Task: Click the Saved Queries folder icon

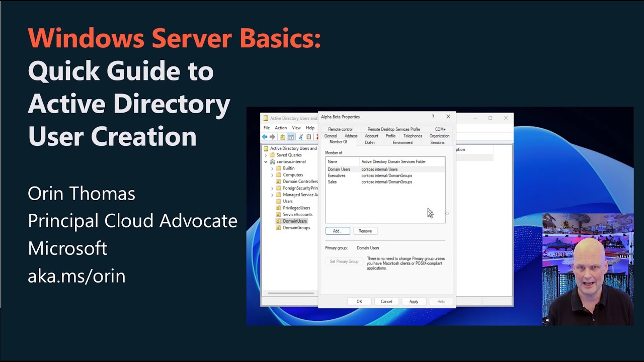Action: pos(273,155)
